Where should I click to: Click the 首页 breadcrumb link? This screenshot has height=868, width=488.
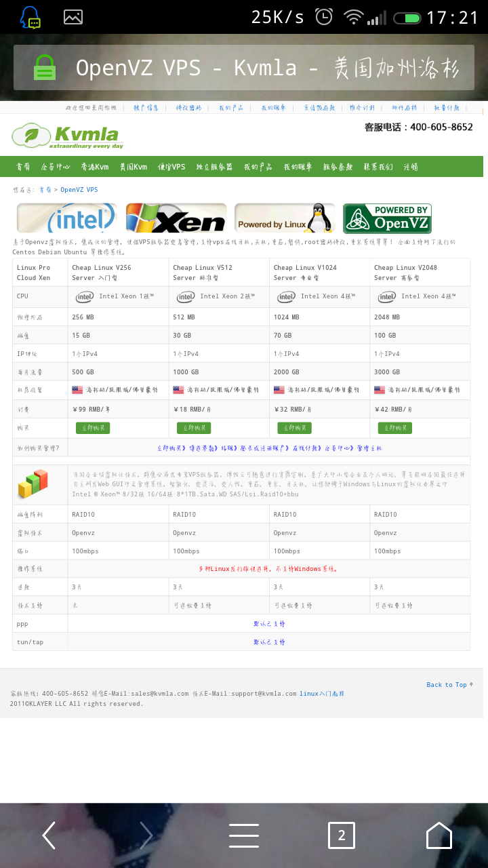(45, 190)
